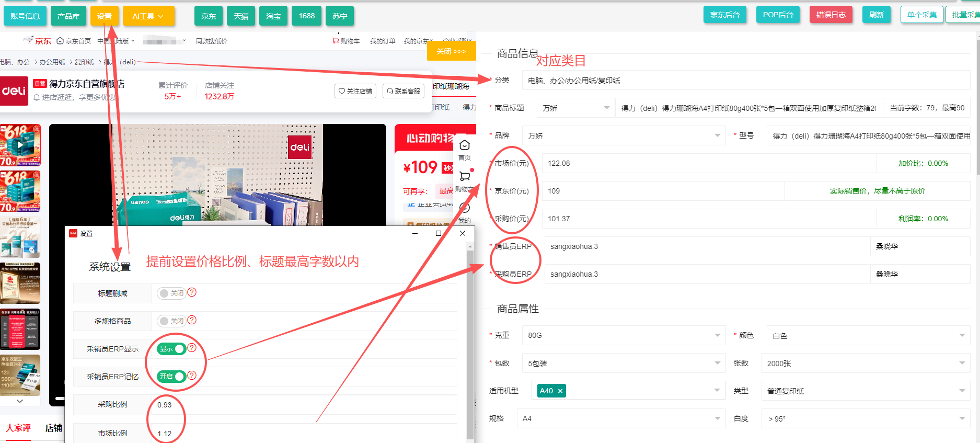Click the deli store logo

14,91
